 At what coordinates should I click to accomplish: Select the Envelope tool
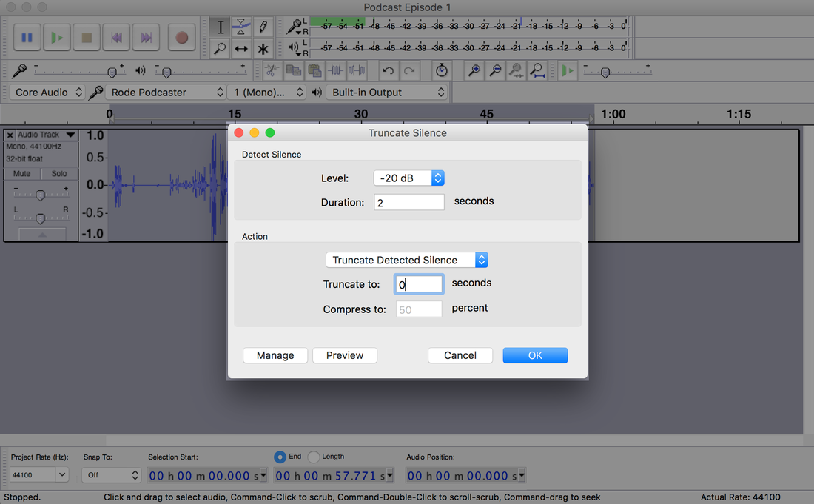click(x=241, y=27)
